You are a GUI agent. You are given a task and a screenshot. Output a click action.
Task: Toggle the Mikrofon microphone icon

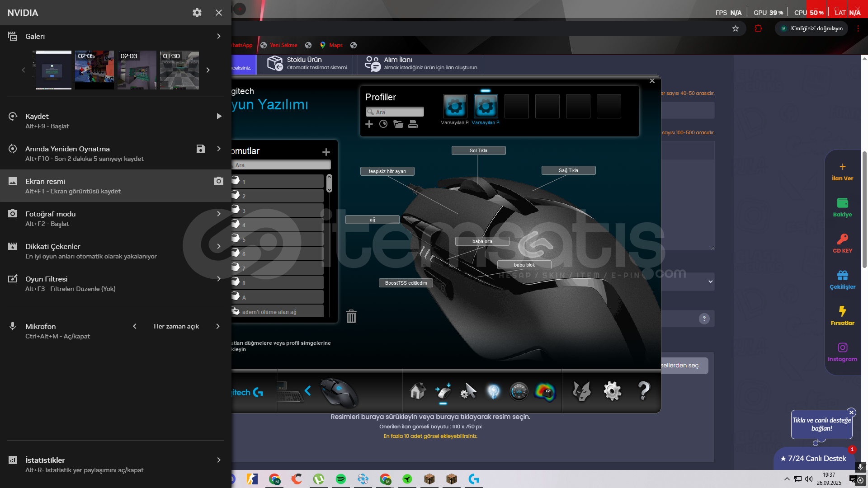pyautogui.click(x=13, y=326)
